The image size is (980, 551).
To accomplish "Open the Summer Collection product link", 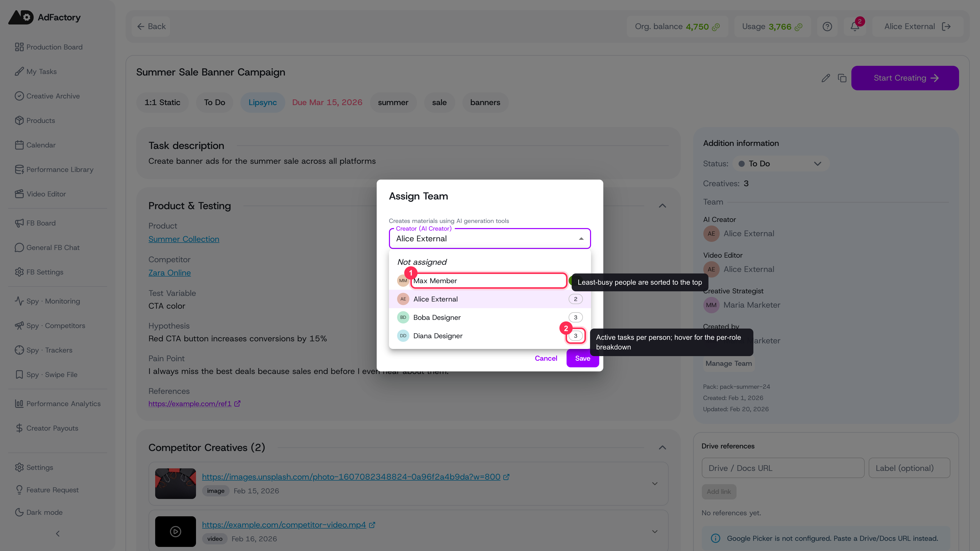I will (x=184, y=239).
